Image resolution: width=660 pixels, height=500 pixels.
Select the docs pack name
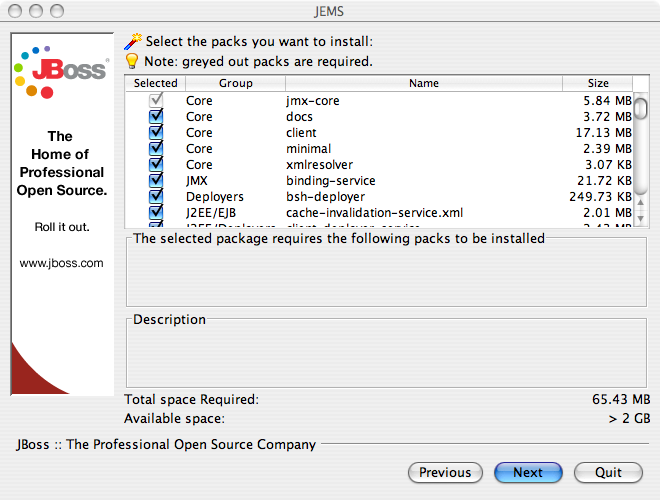[299, 117]
